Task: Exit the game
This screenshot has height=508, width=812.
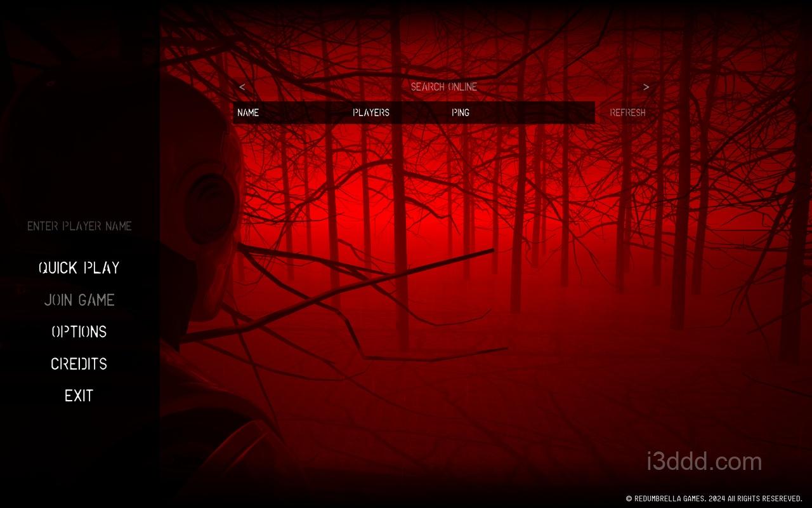Action: point(79,396)
